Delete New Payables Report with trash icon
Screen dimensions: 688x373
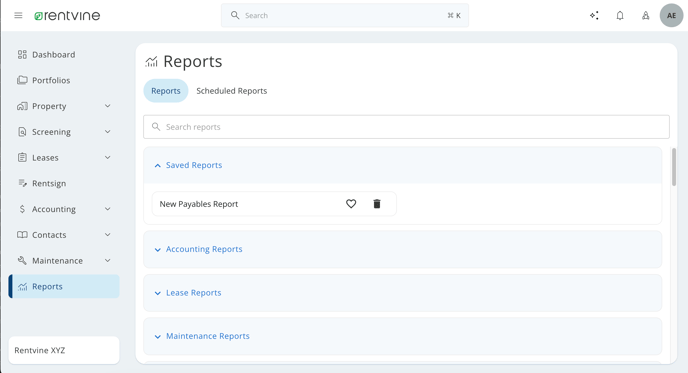tap(377, 204)
